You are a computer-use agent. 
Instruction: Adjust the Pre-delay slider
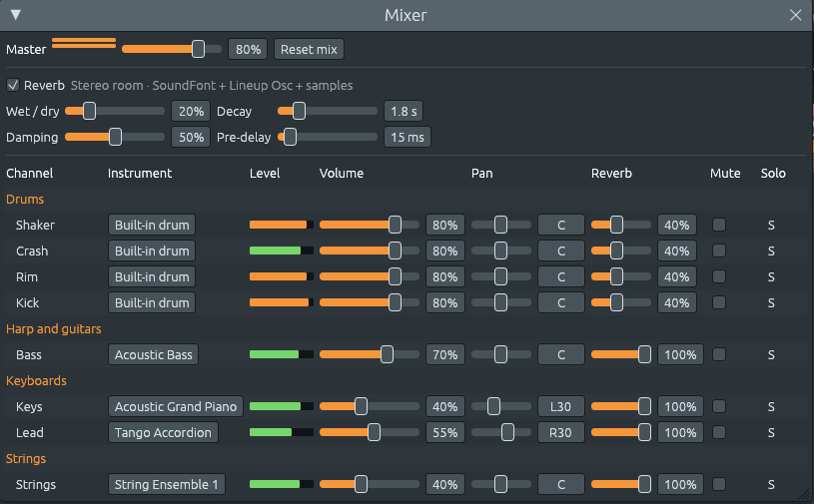tap(328, 137)
